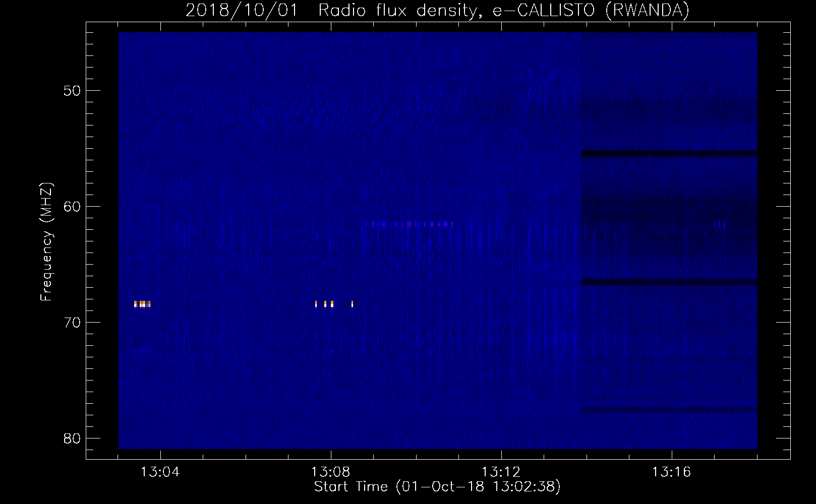Click the plot title '2018/10/01 Radio flux density'
Image resolution: width=816 pixels, height=504 pixels.
pos(437,10)
